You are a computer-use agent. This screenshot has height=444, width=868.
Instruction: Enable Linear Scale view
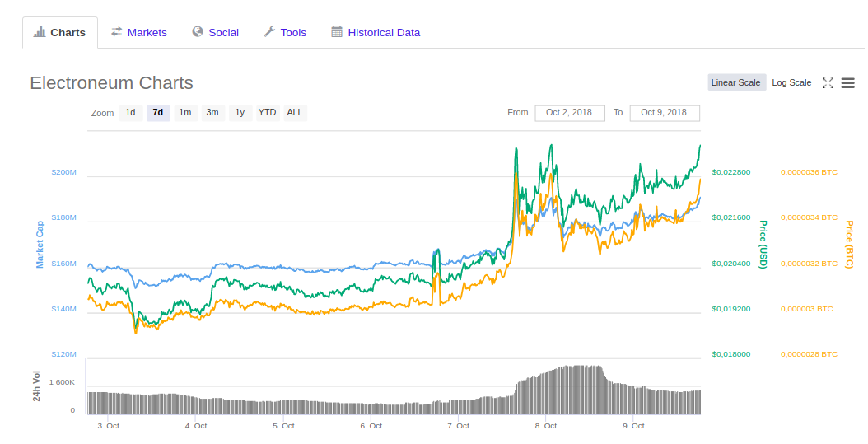pyautogui.click(x=735, y=82)
